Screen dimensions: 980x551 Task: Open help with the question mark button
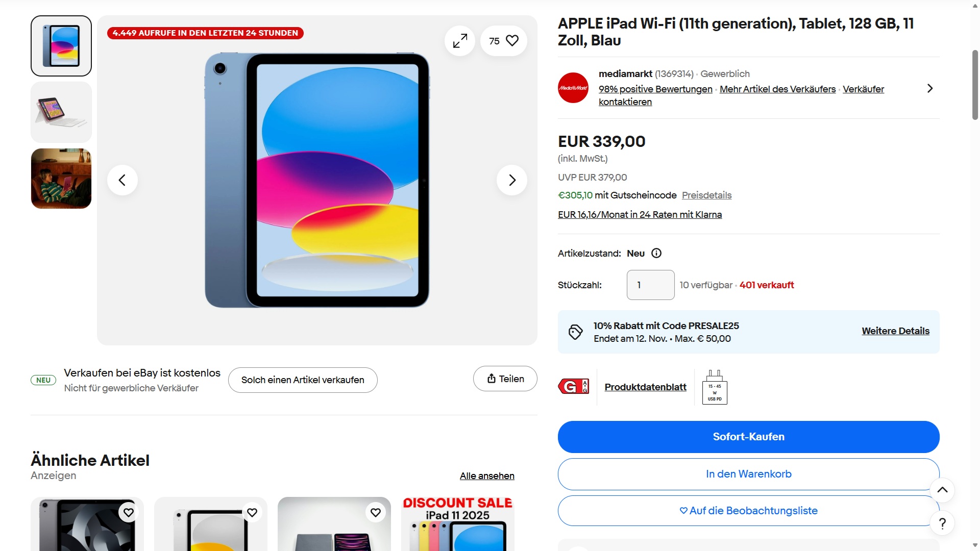pyautogui.click(x=942, y=523)
